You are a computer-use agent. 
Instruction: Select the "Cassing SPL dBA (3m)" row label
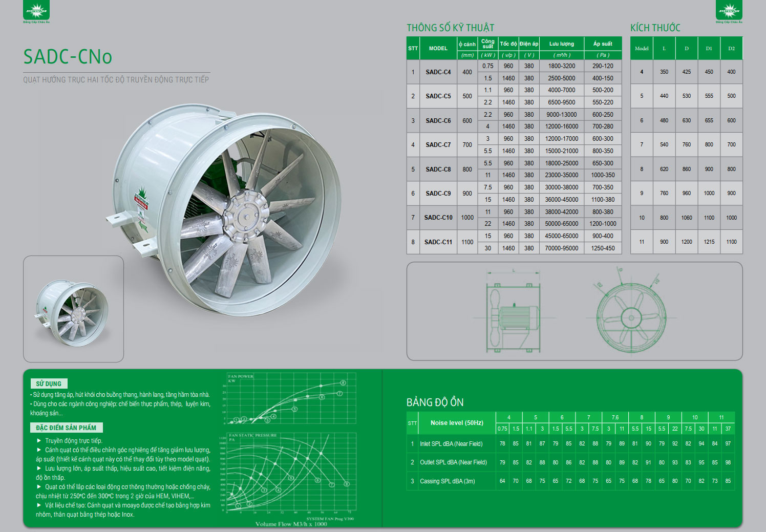[x=448, y=481]
